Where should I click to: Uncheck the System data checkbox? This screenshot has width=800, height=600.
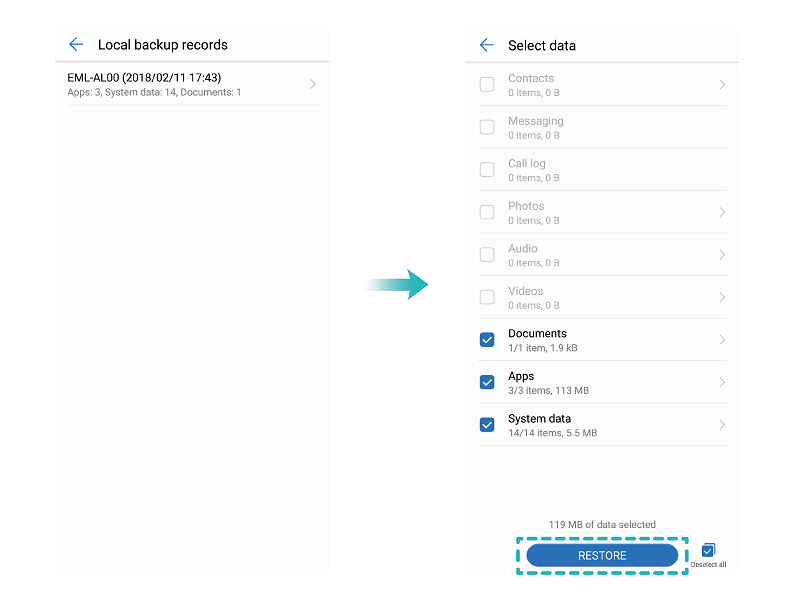coord(487,425)
